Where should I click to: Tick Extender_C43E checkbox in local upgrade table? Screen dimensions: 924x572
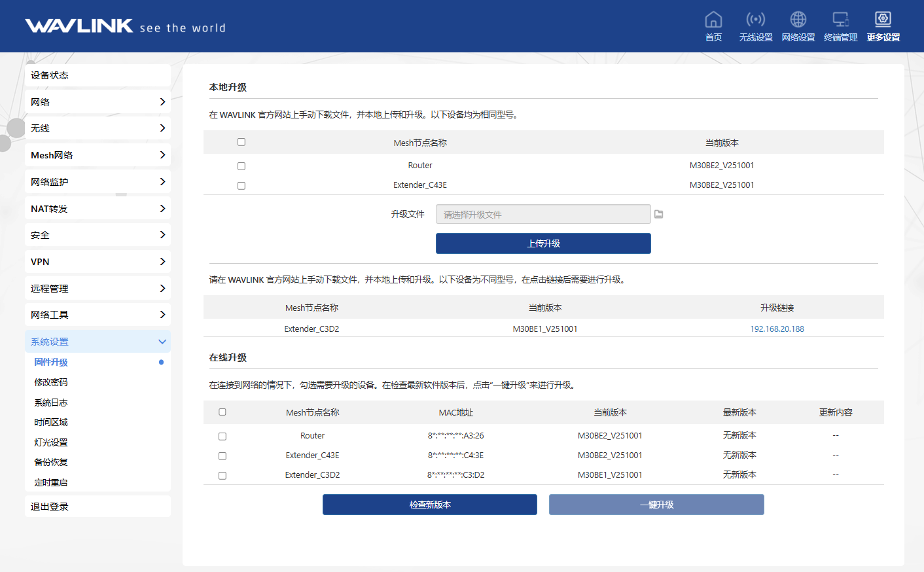241,186
